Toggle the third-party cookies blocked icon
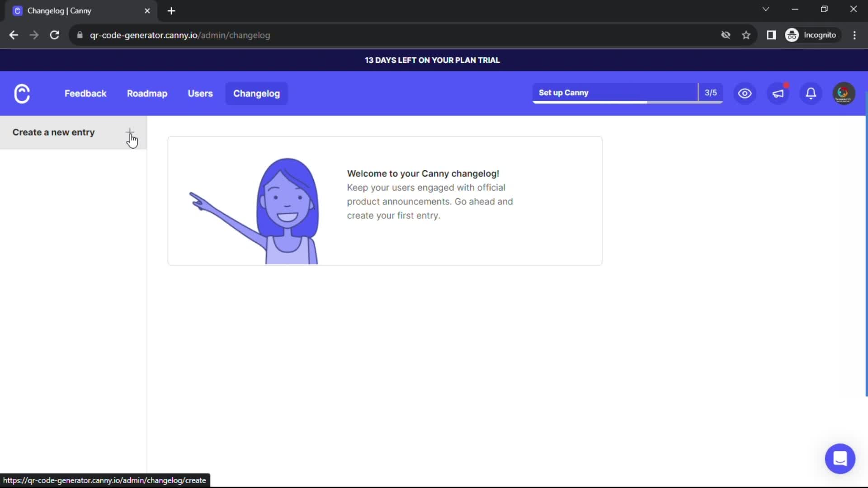Viewport: 868px width, 488px height. pyautogui.click(x=726, y=35)
